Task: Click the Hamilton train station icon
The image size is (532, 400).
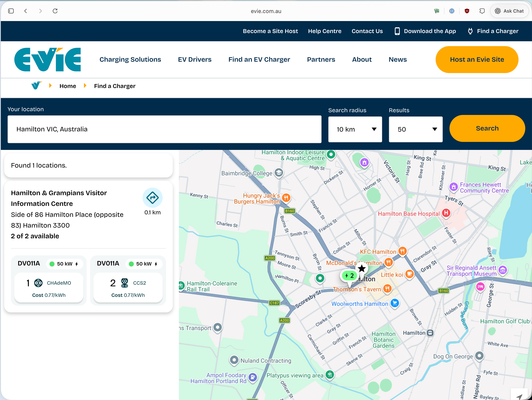Action: pos(430,333)
